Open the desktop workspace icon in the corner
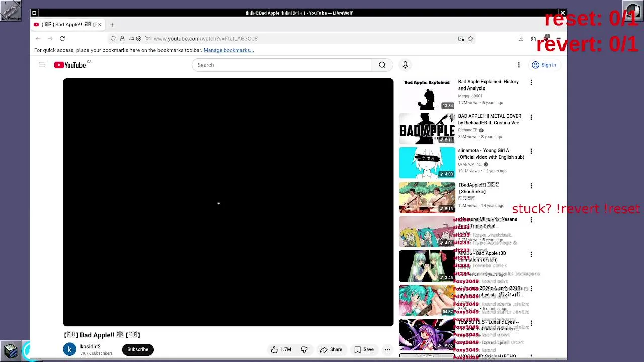 pyautogui.click(x=11, y=11)
